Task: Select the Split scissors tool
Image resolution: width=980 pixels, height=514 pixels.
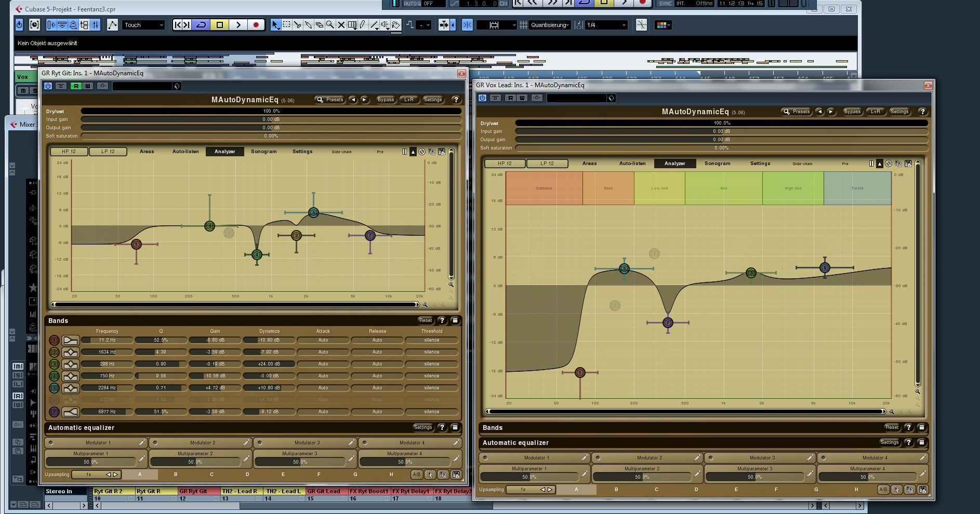Action: (x=297, y=24)
